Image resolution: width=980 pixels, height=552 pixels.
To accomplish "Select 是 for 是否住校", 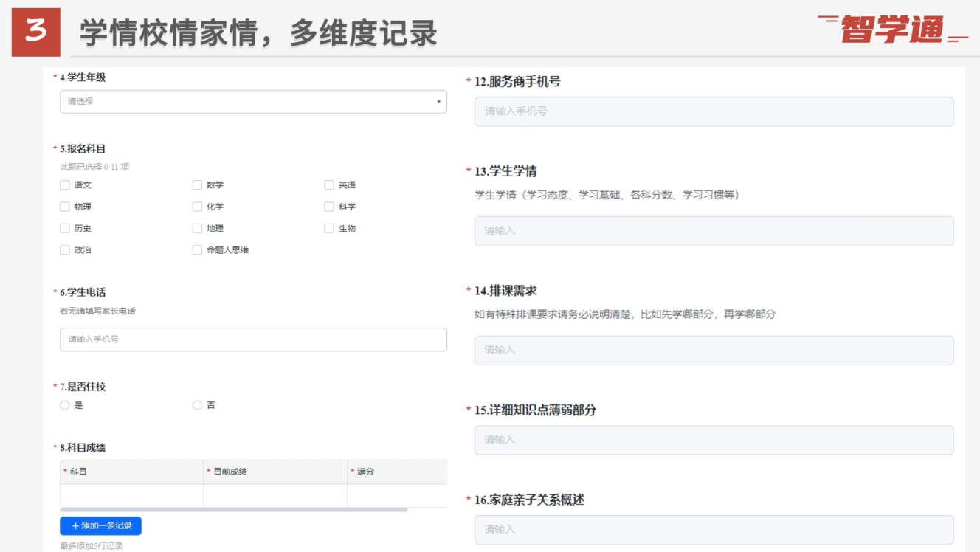I will [65, 405].
